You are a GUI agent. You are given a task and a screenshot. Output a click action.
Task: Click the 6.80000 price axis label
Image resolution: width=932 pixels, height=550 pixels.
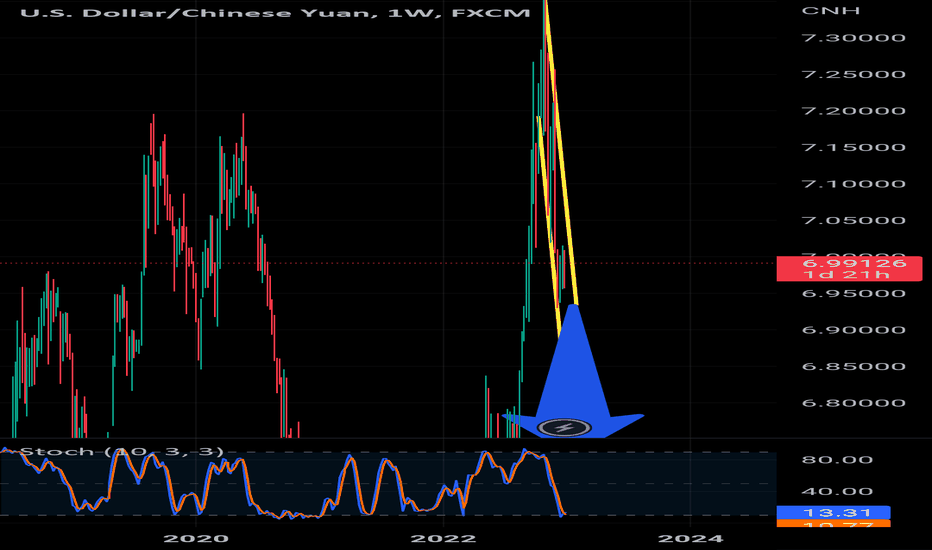pos(854,403)
